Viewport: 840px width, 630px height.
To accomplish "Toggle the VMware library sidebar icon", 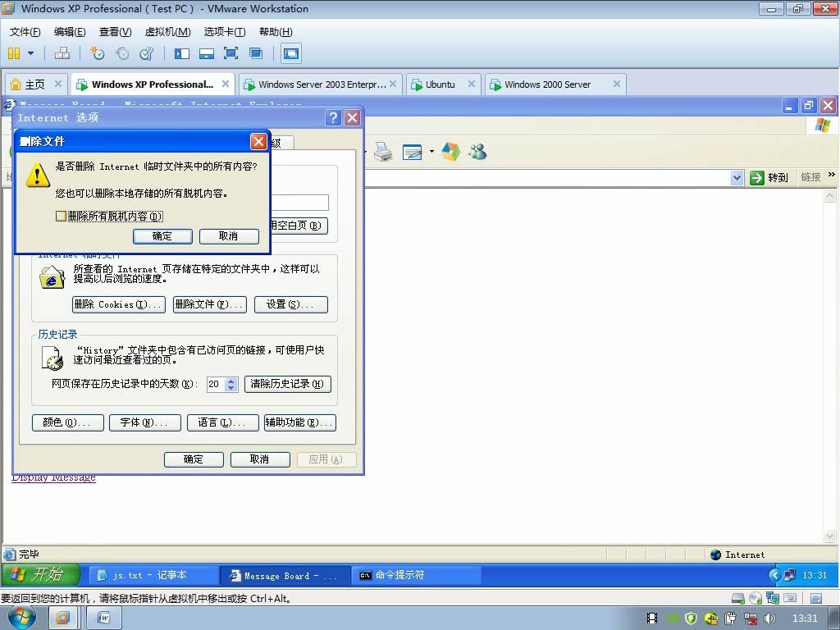I will coord(182,53).
